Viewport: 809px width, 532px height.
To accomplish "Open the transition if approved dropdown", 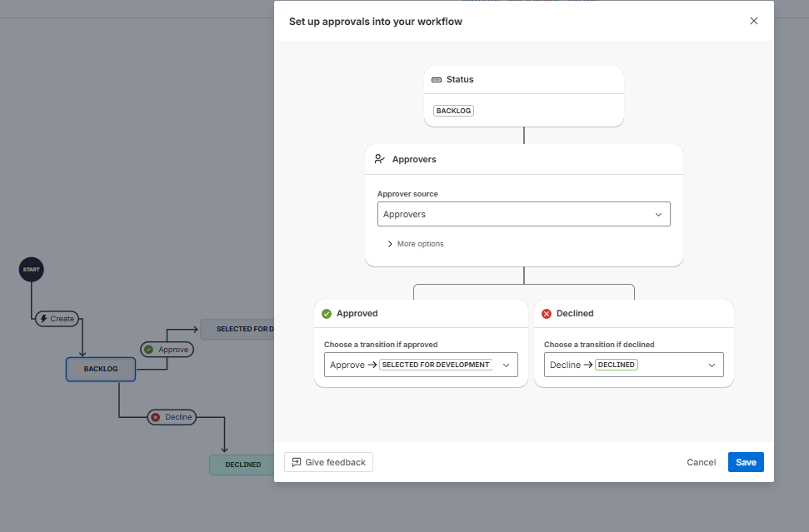I will coord(421,365).
